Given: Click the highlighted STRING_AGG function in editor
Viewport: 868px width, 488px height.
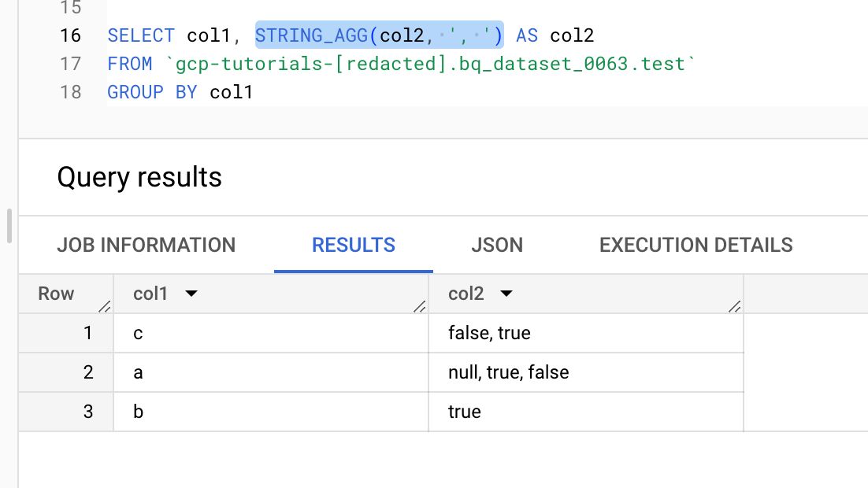Looking at the screenshot, I should tap(379, 35).
